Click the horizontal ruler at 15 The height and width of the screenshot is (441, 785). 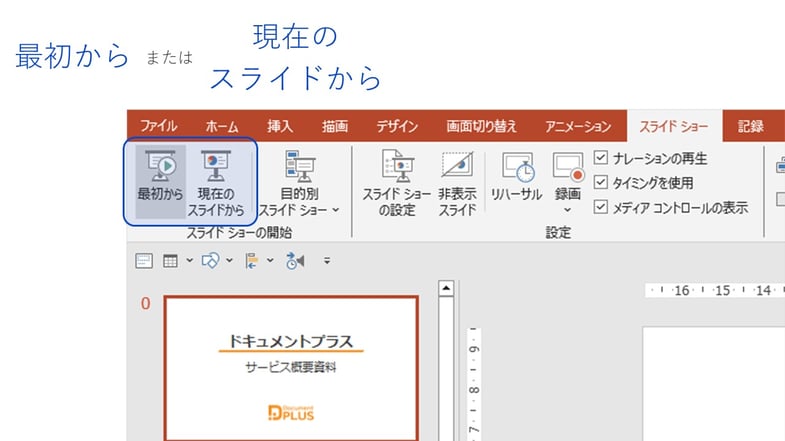coord(722,290)
